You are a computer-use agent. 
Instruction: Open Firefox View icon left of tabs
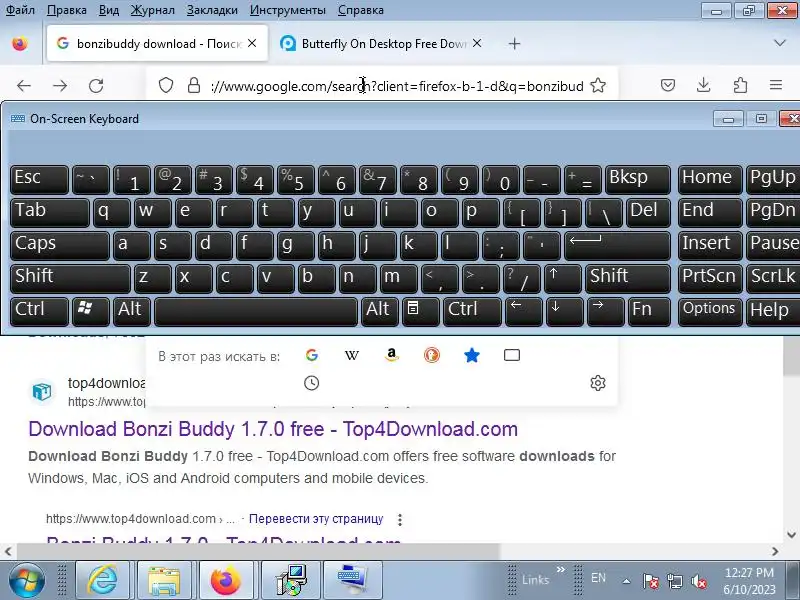[x=20, y=44]
